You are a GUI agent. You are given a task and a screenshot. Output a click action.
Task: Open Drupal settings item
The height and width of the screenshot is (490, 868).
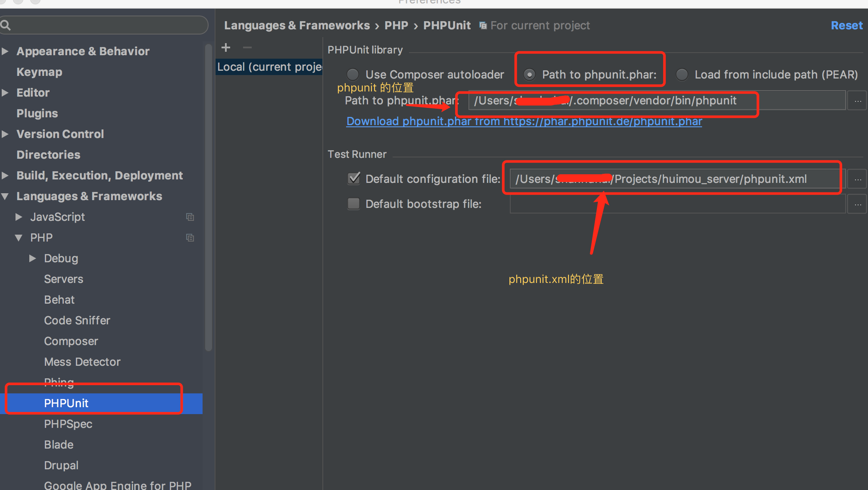(61, 465)
